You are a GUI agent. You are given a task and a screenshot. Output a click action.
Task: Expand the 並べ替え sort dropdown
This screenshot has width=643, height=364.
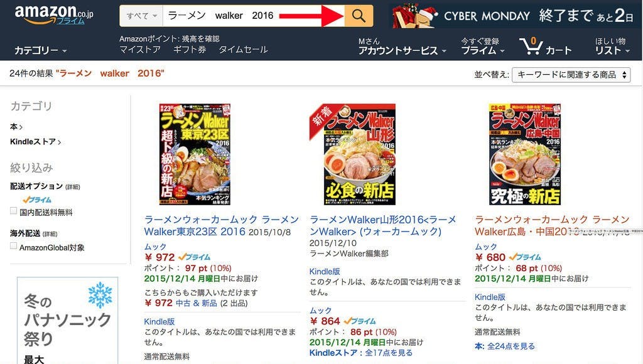[571, 75]
